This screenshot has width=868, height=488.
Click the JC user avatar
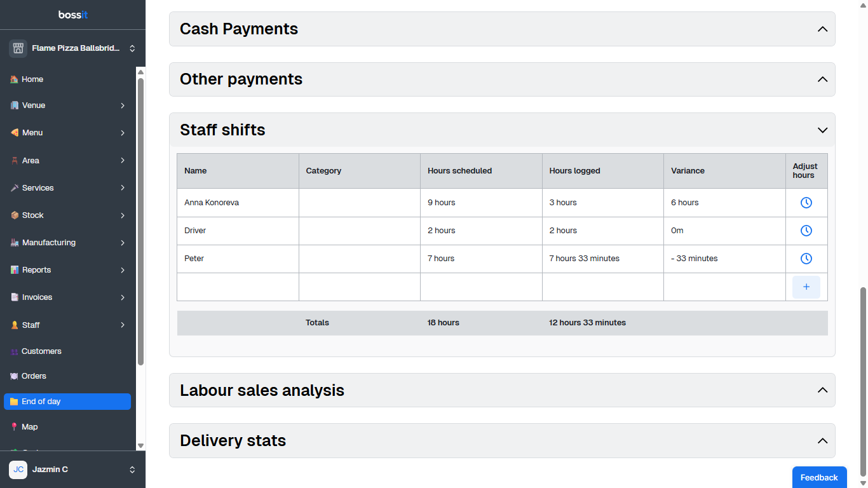[x=18, y=470]
